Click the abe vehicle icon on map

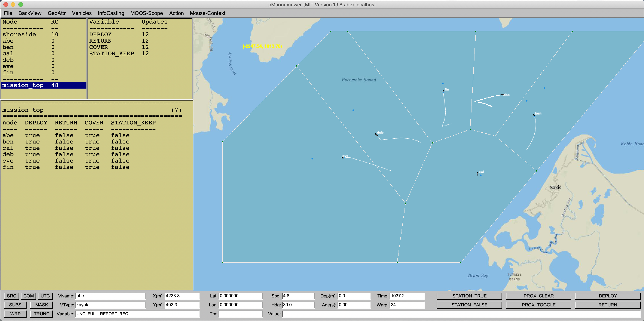(x=501, y=95)
